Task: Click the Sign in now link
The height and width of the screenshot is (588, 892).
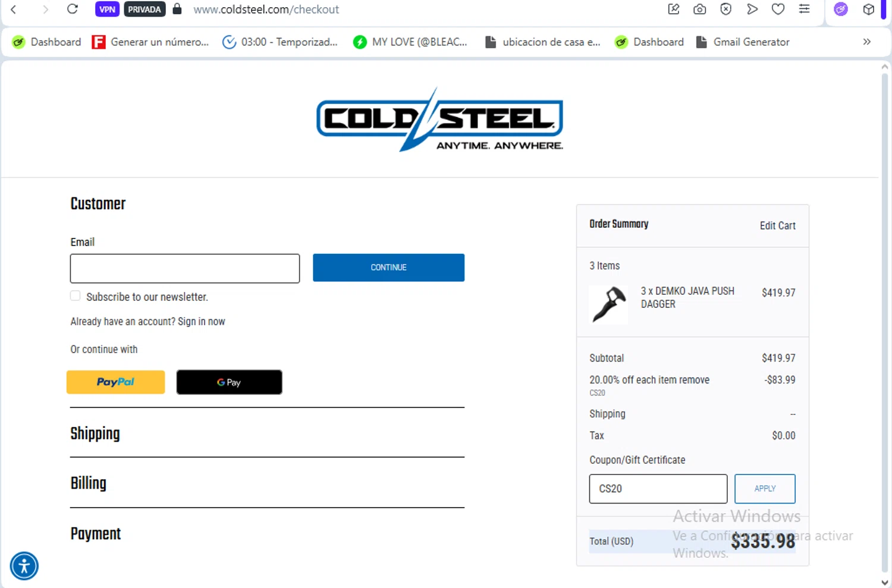Action: [201, 322]
